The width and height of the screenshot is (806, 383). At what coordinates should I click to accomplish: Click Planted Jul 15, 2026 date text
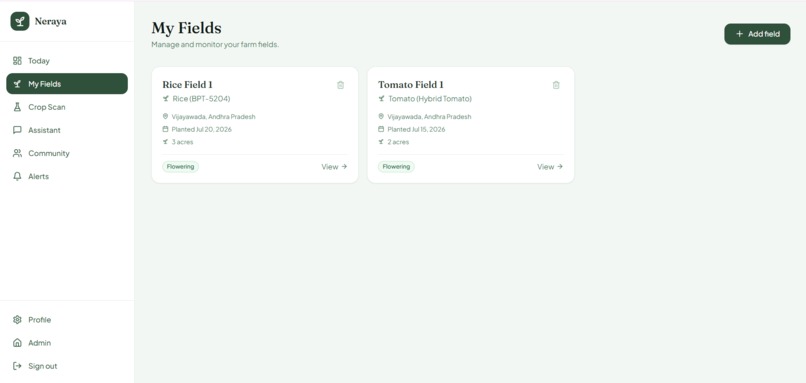(x=416, y=130)
